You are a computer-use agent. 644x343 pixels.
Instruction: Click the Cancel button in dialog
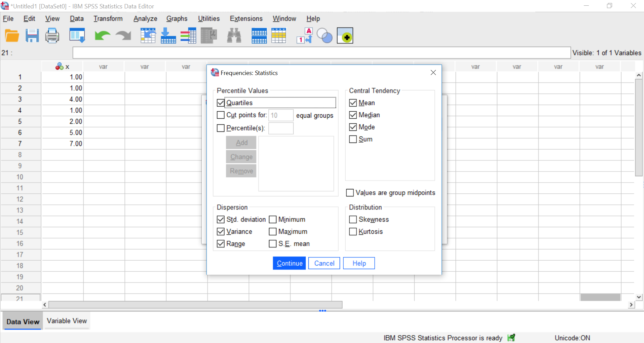click(x=324, y=263)
